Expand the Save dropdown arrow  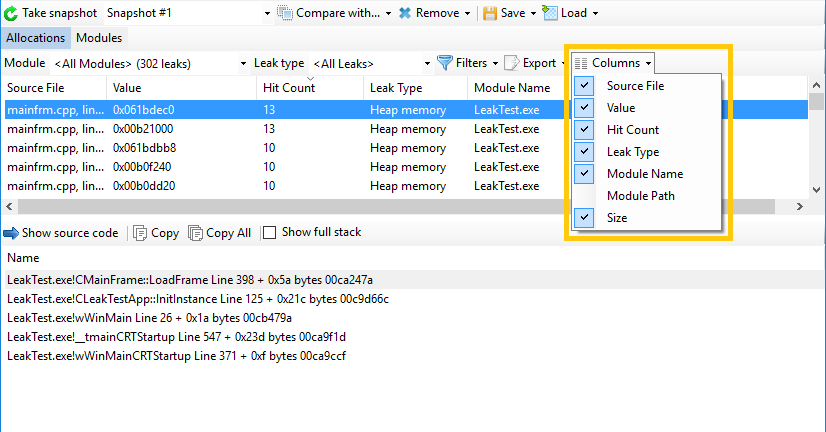pyautogui.click(x=533, y=14)
